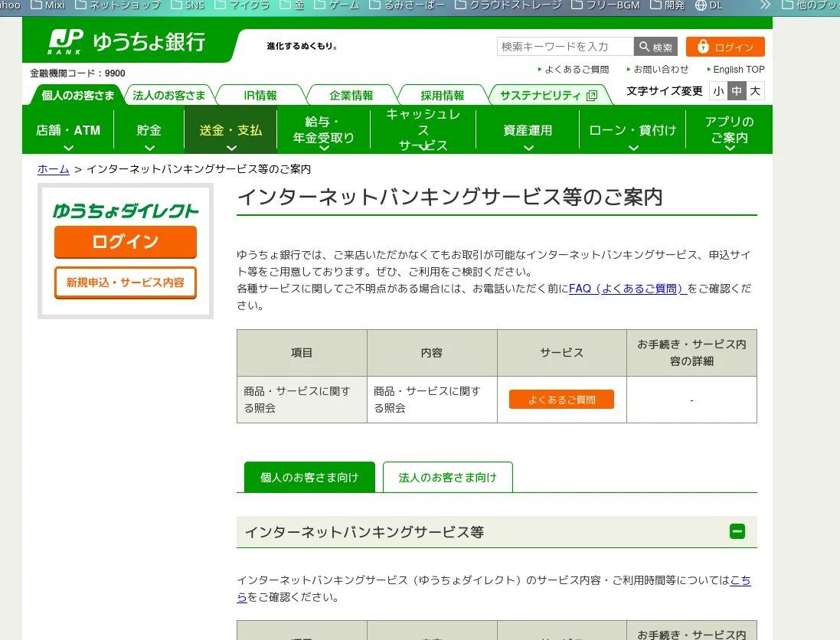Collapse the インターネットバンキングサービス等 section minus icon
Viewport: 840px width, 640px height.
(x=737, y=531)
